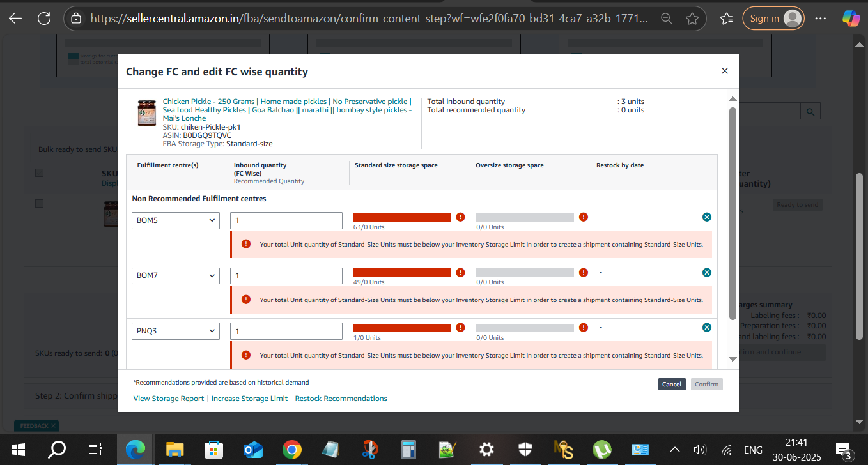Click error icon in BOM7 storage limit message
This screenshot has width=868, height=465.
click(246, 300)
